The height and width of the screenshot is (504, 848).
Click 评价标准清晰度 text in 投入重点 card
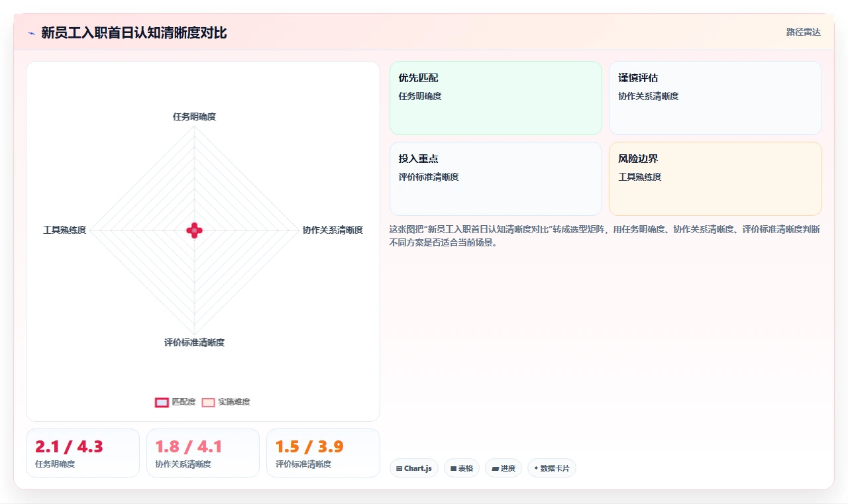click(x=429, y=177)
